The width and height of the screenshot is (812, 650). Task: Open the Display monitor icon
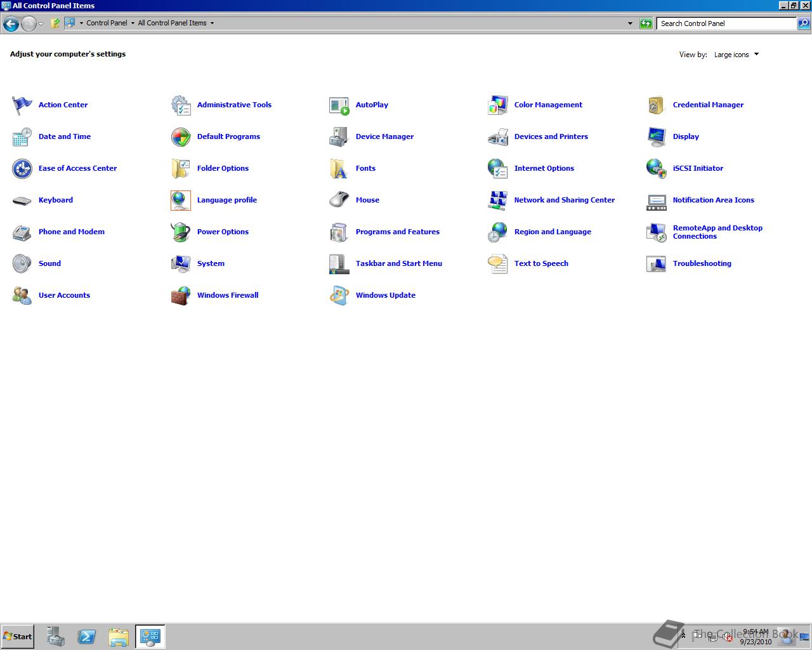coord(657,137)
